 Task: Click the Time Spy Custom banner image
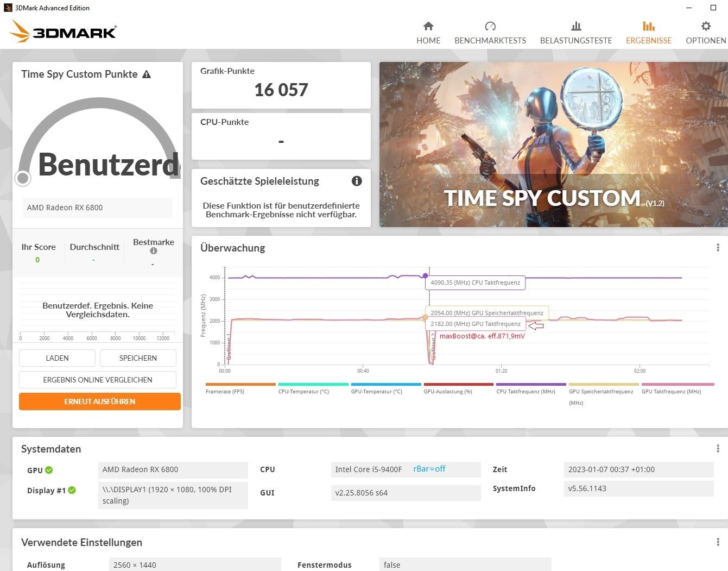[x=553, y=145]
